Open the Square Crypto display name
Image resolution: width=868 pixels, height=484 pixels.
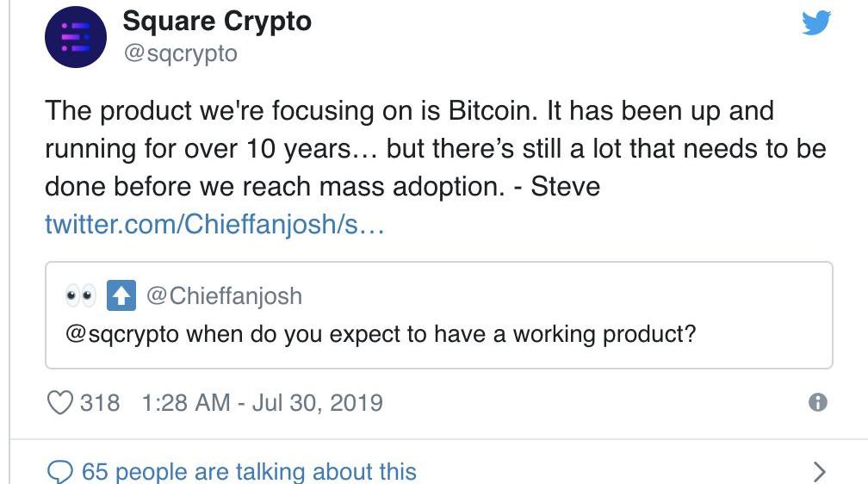click(217, 22)
